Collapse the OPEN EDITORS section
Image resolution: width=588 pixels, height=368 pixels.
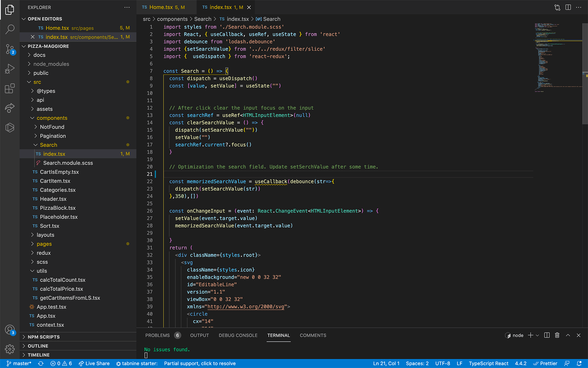click(x=78, y=19)
